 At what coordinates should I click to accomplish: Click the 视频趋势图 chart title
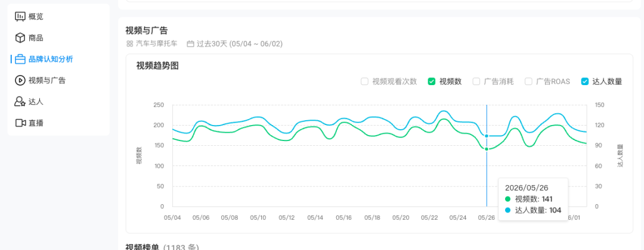157,65
